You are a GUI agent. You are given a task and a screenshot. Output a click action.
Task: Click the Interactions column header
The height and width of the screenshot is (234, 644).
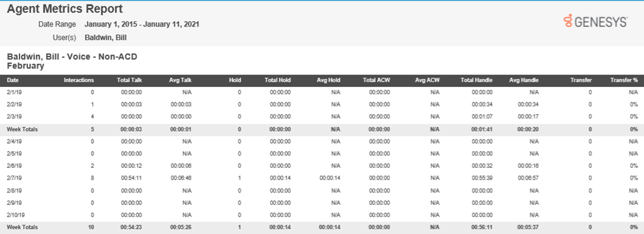pyautogui.click(x=79, y=80)
